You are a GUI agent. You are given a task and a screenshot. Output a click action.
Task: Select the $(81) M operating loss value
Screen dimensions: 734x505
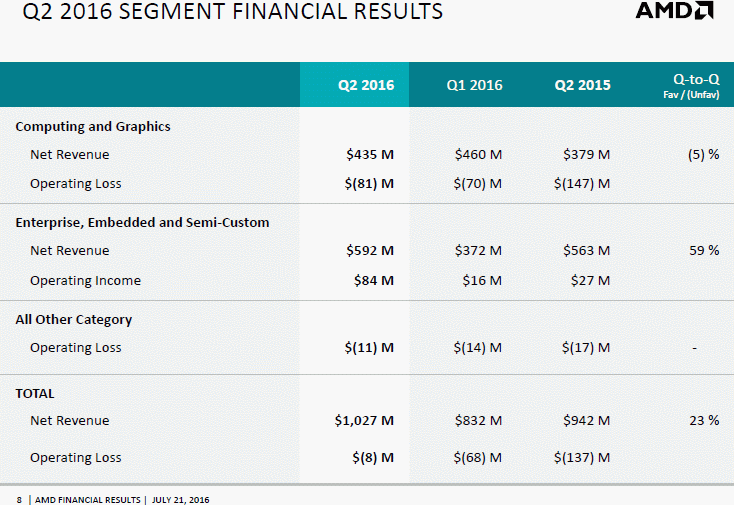[x=369, y=183]
